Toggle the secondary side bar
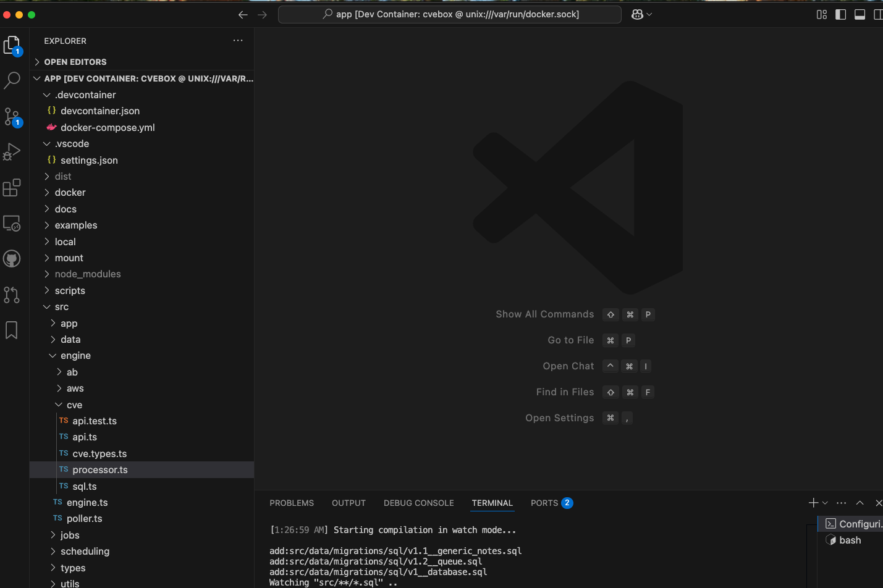This screenshot has height=588, width=883. point(878,14)
